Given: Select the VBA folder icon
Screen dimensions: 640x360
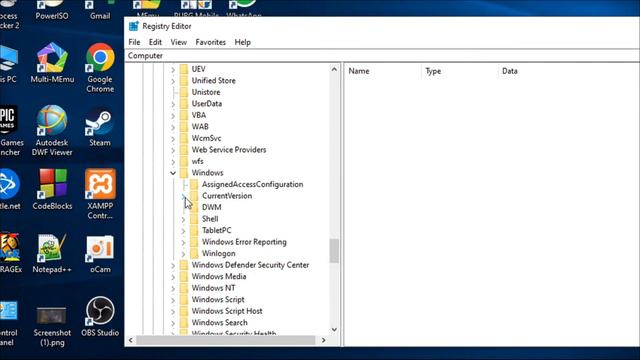Looking at the screenshot, I should tap(184, 115).
